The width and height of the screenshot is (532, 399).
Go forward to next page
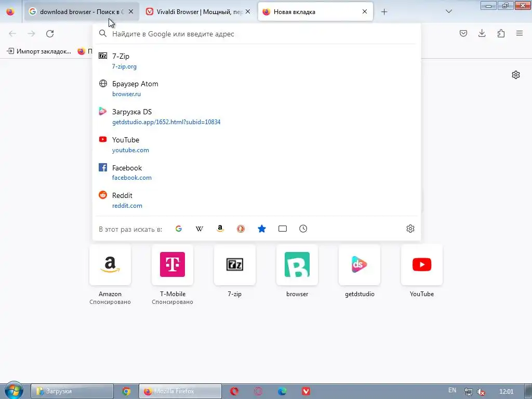click(x=31, y=34)
